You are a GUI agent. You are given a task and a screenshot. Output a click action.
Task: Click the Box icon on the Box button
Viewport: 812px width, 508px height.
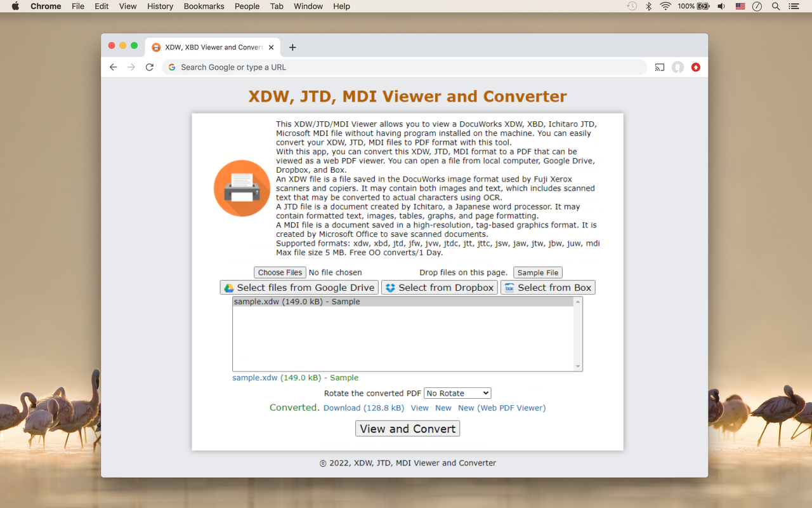[x=509, y=287]
